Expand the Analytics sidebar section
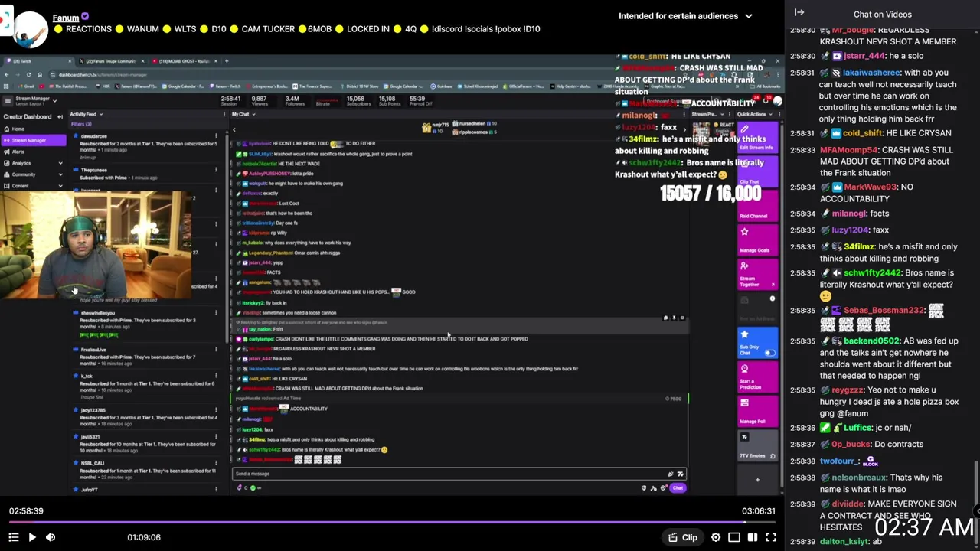The image size is (980, 551). point(60,163)
